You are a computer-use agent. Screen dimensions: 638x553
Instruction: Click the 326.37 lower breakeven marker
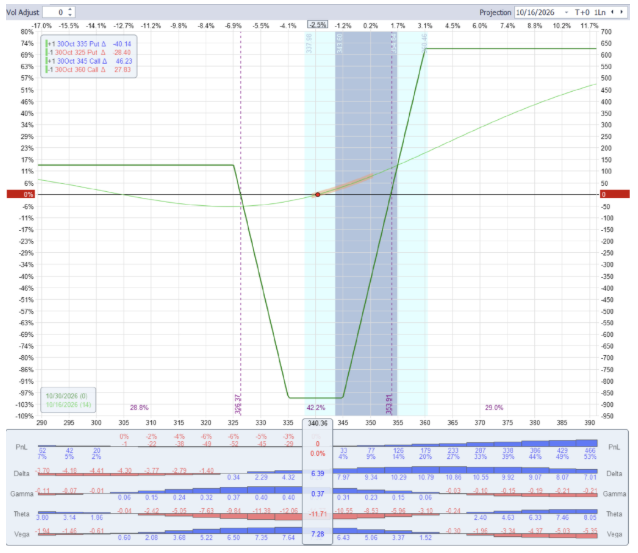point(239,404)
